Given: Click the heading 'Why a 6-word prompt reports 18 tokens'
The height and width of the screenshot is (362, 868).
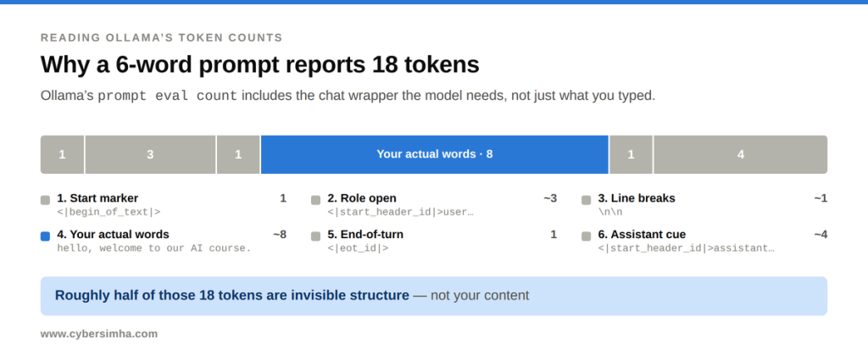Looking at the screenshot, I should pos(259,64).
